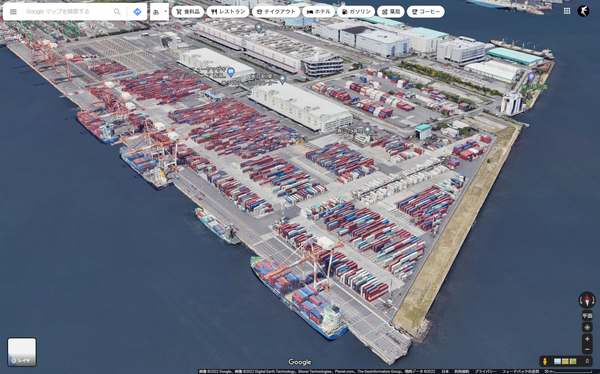Click the user profile avatar
The height and width of the screenshot is (374, 600).
583,11
